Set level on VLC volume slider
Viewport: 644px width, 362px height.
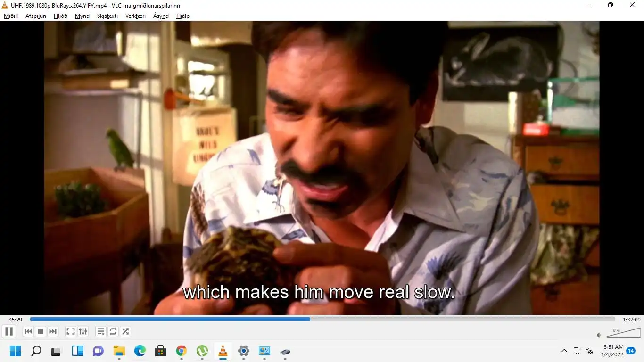623,333
